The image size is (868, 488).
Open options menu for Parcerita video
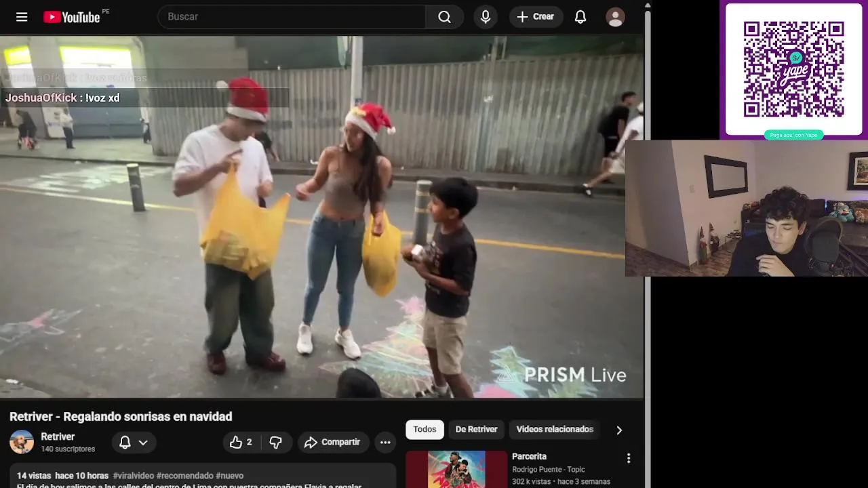click(x=629, y=459)
